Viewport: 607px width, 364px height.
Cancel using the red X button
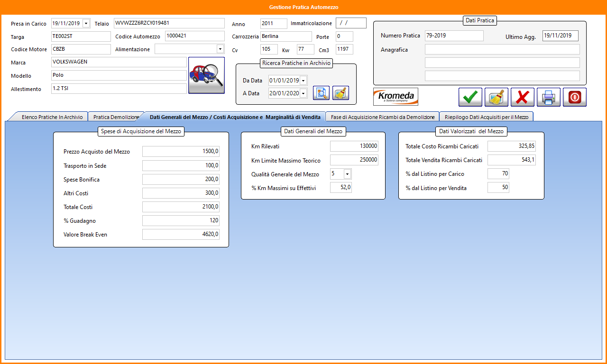click(523, 97)
